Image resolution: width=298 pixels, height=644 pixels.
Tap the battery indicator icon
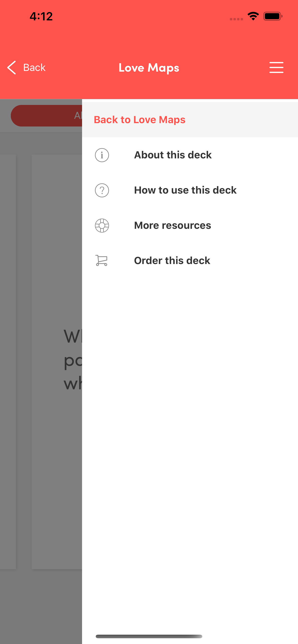point(273,16)
